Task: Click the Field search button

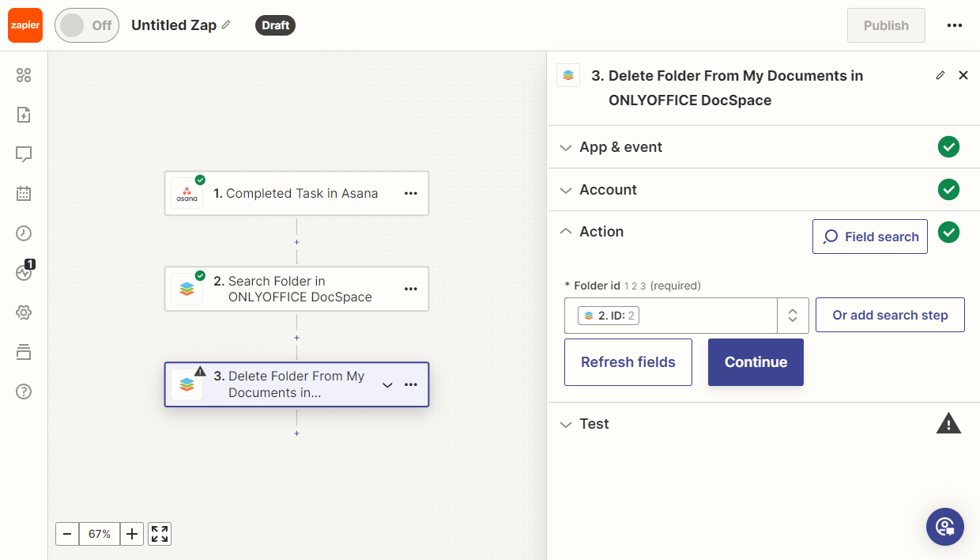Action: click(x=869, y=236)
